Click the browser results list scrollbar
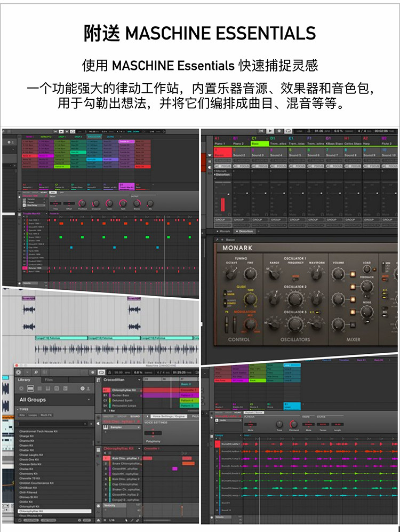The height and width of the screenshot is (532, 400). point(93,443)
